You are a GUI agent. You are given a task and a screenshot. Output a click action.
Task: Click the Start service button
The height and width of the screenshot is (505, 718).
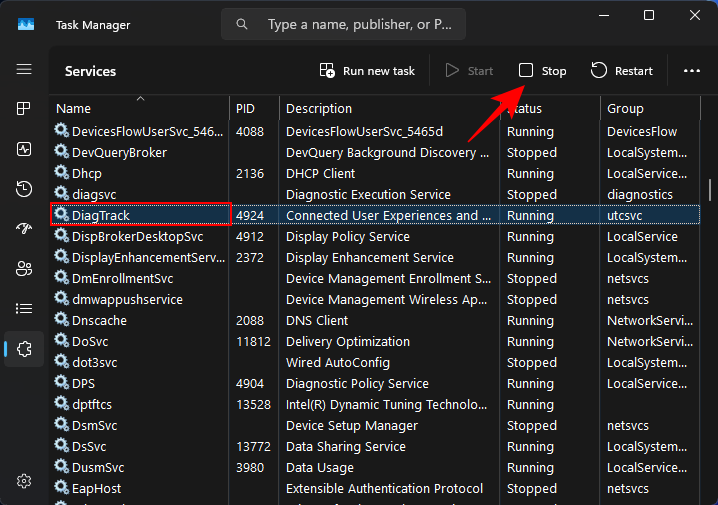(469, 71)
